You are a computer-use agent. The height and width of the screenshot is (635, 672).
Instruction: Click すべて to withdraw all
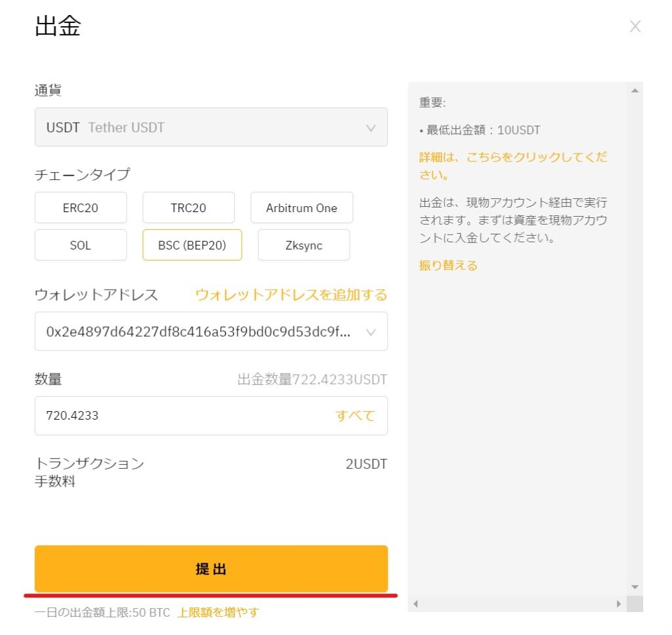355,416
